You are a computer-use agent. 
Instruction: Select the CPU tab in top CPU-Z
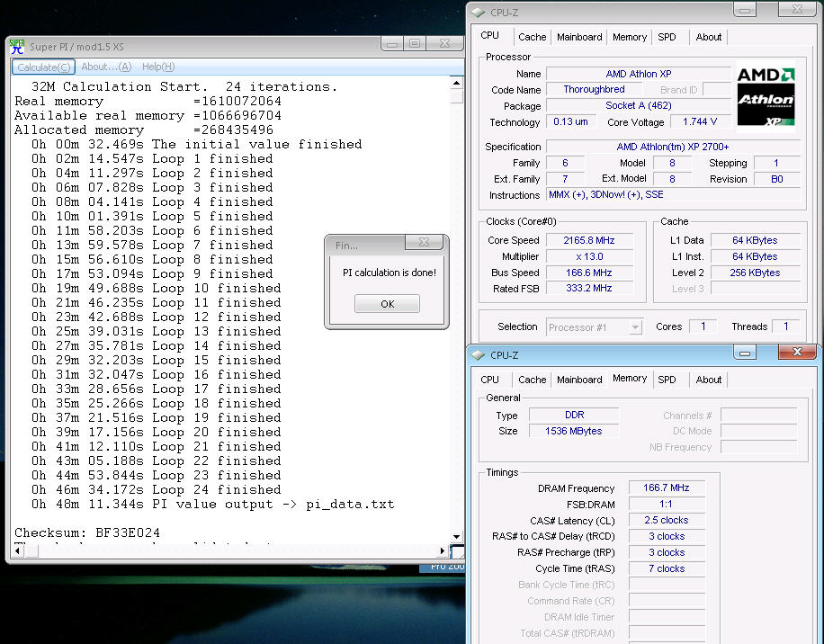pyautogui.click(x=489, y=36)
